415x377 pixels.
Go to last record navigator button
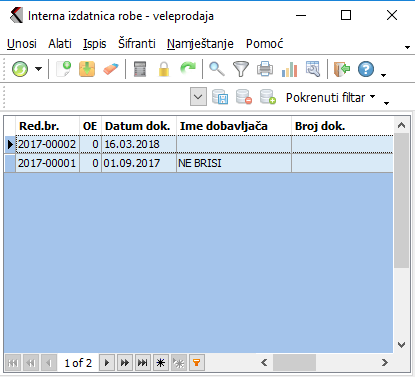(143, 363)
